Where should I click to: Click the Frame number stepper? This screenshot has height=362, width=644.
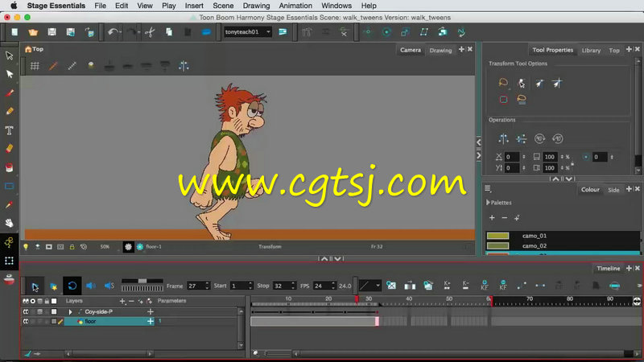coord(207,286)
